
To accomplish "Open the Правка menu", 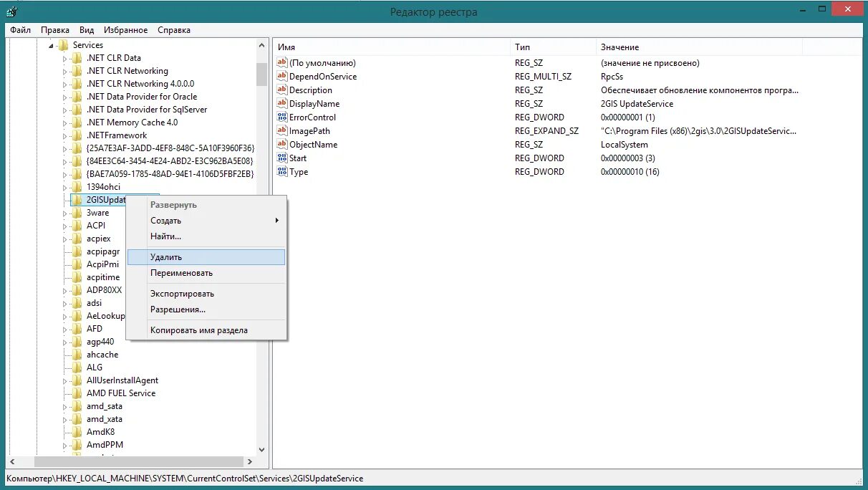I will [x=55, y=29].
